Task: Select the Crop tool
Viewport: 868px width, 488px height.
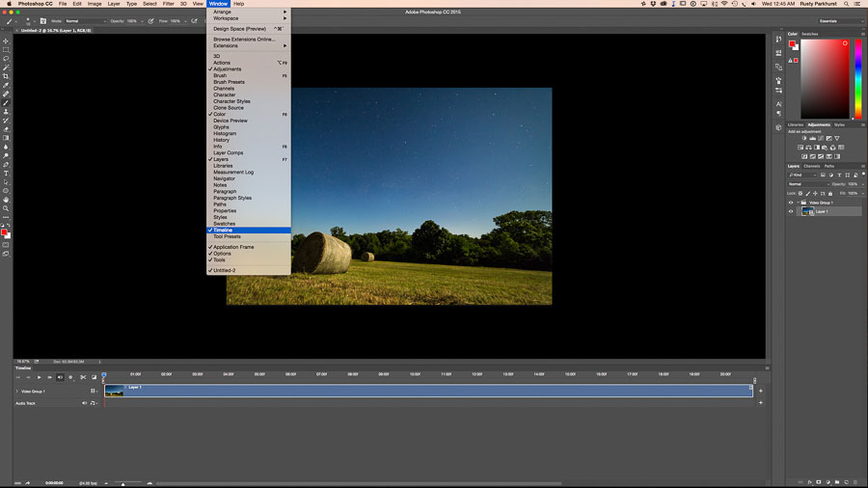Action: click(x=6, y=76)
